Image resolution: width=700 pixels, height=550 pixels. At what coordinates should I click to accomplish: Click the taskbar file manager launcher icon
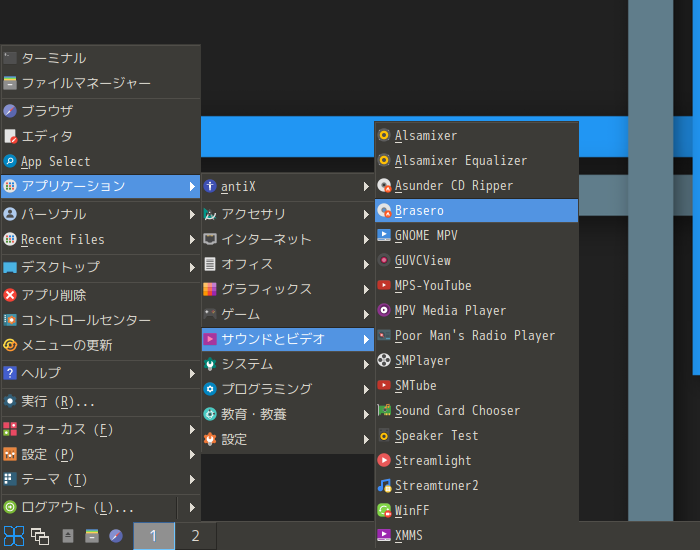click(x=92, y=536)
